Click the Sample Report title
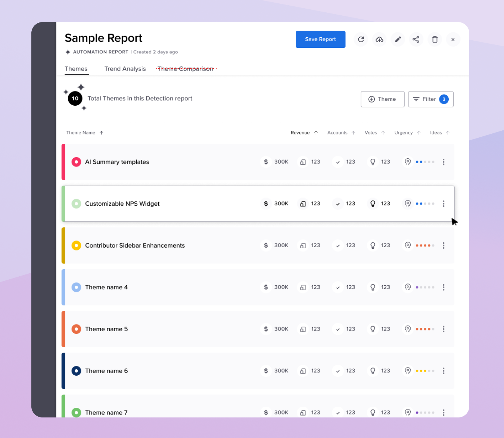 [103, 38]
